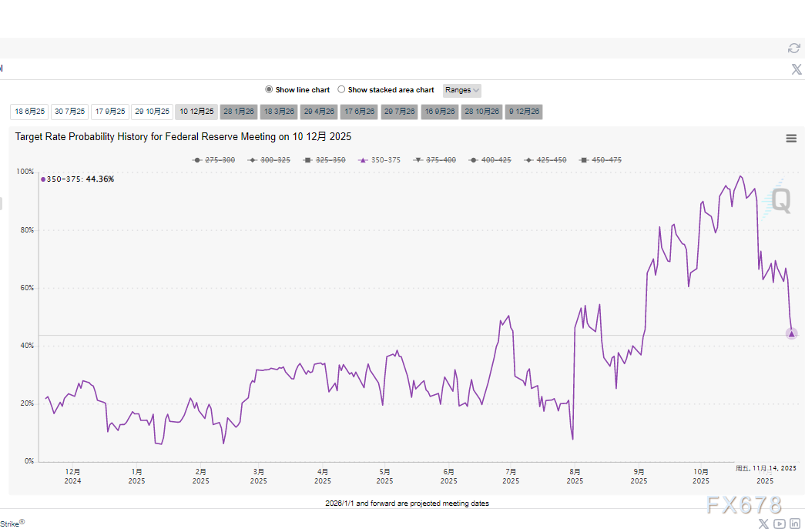Toggle the 350-375 legend series
This screenshot has height=532, width=805.
pos(380,160)
